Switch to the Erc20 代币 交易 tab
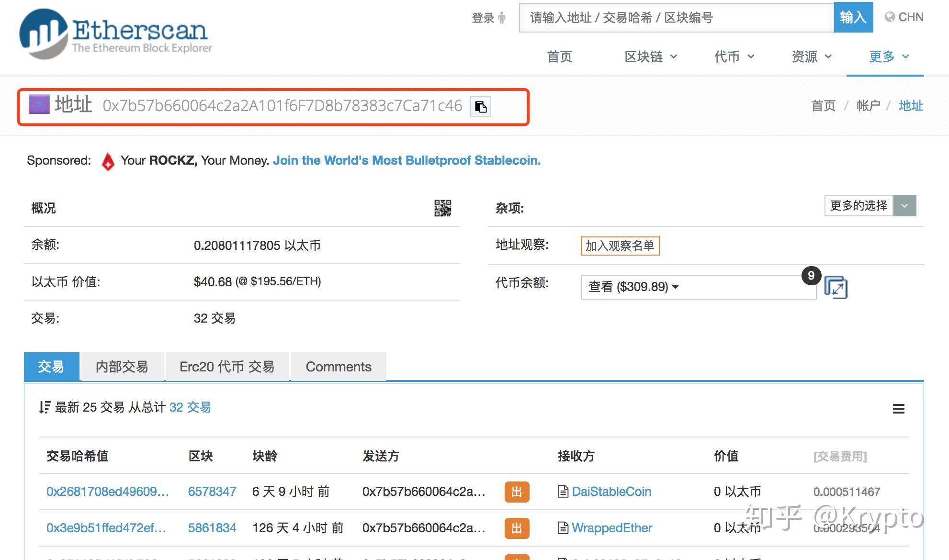949x560 pixels. coord(227,367)
